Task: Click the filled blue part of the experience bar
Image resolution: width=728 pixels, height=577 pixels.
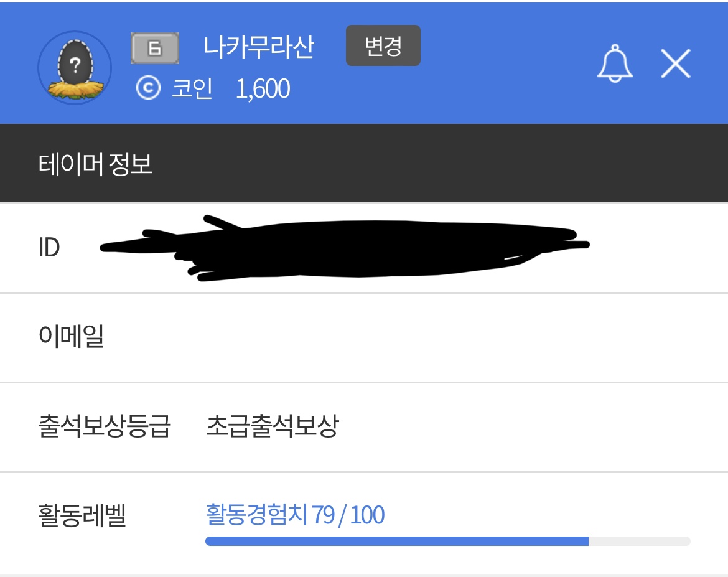Action: [396, 542]
